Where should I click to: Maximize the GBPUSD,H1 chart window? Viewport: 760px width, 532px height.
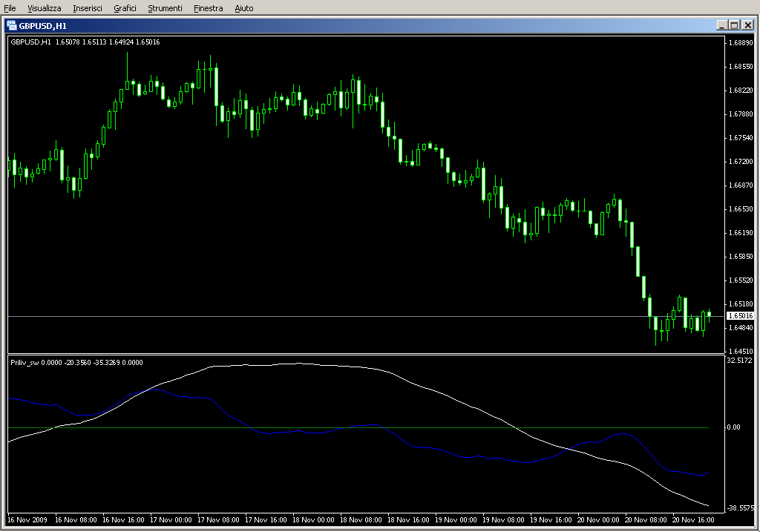pos(734,25)
